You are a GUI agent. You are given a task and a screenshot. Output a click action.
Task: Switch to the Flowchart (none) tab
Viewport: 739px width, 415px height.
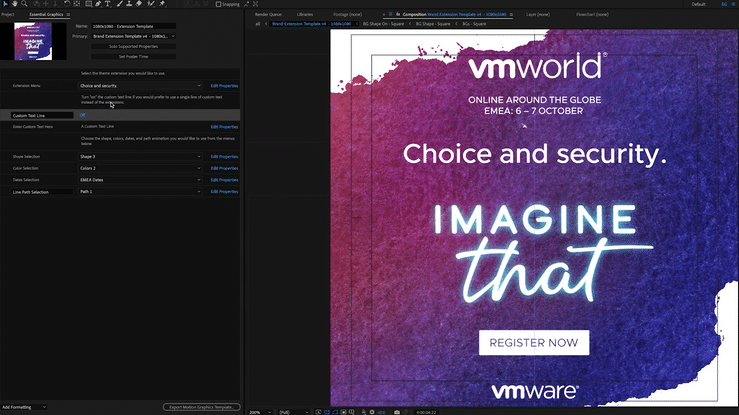coord(592,15)
